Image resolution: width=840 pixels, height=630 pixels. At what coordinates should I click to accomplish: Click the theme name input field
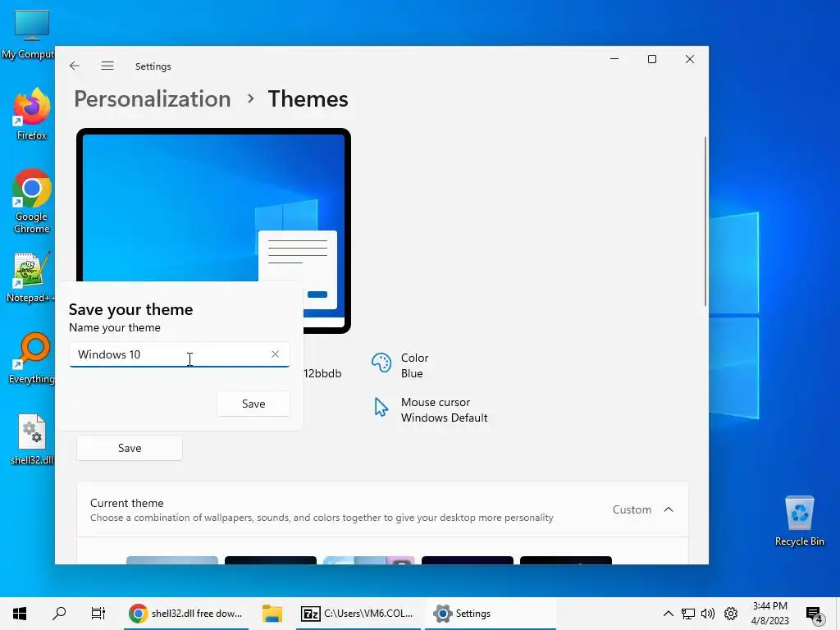pos(179,354)
